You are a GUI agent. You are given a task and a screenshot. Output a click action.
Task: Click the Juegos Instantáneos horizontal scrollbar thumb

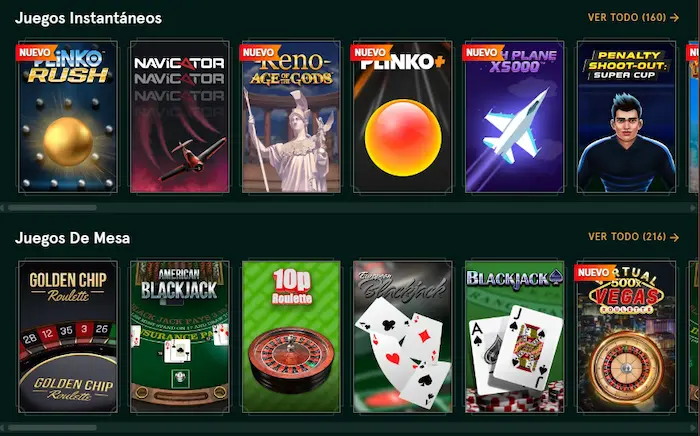pyautogui.click(x=52, y=208)
